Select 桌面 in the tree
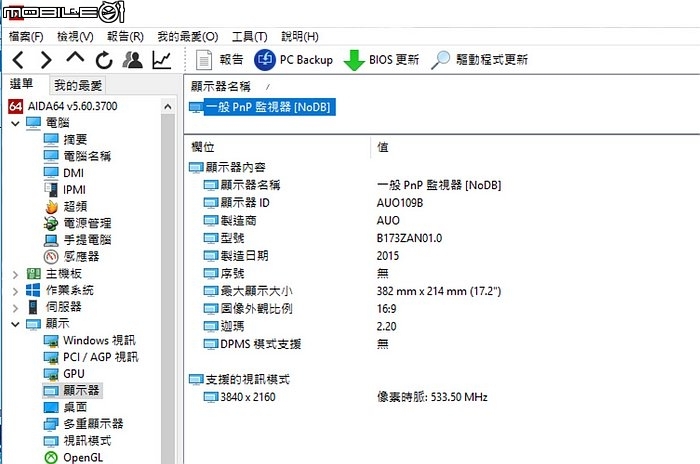The image size is (700, 464). point(65,407)
